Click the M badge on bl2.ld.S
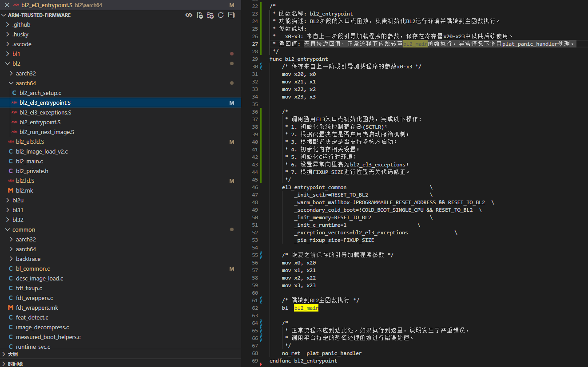 coord(231,181)
